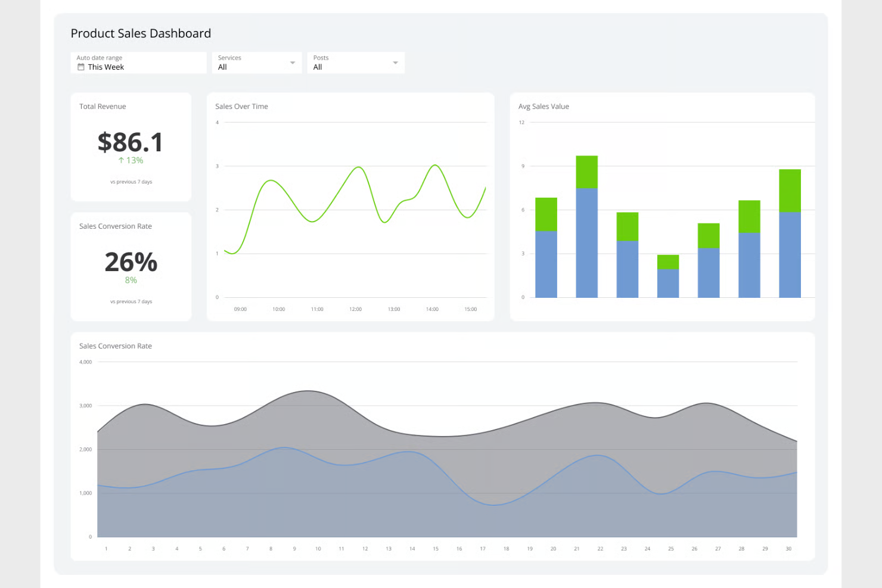Open the Posts dropdown
This screenshot has width=882, height=588.
coord(356,62)
